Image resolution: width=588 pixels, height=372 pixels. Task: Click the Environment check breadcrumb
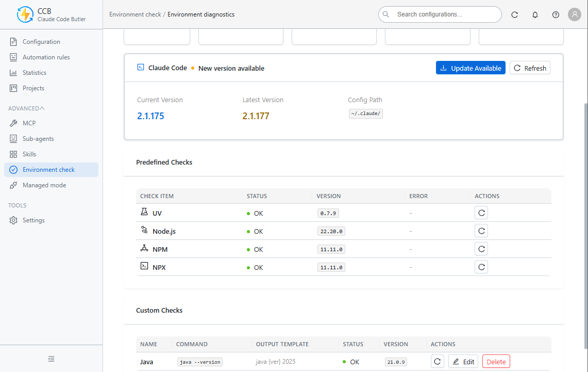(135, 14)
